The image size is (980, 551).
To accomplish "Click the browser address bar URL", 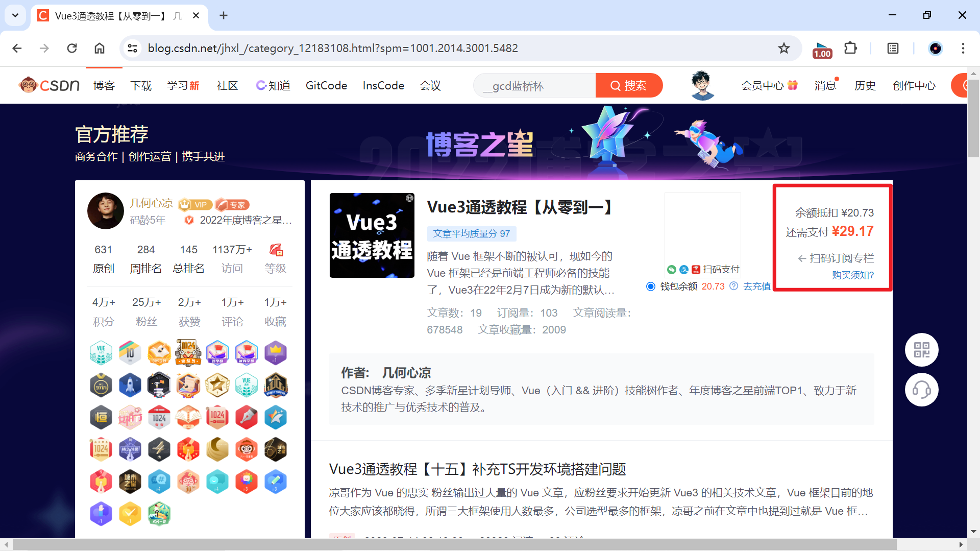I will [333, 48].
